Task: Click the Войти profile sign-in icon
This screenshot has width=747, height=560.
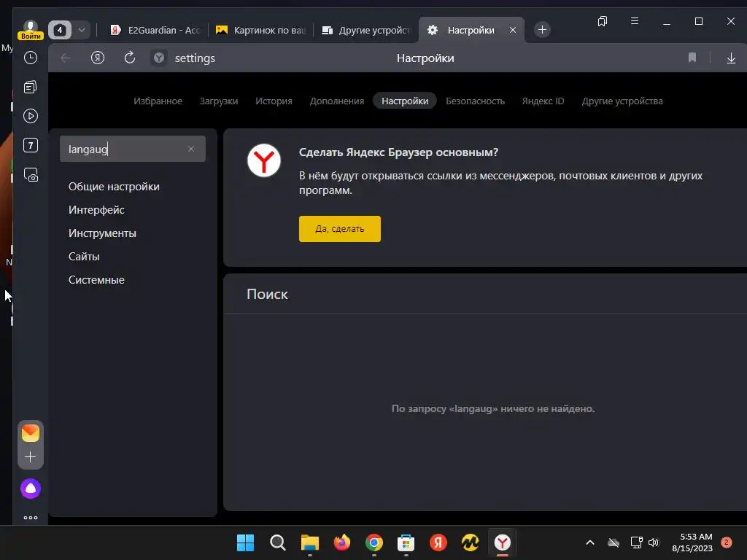Action: pos(31,30)
